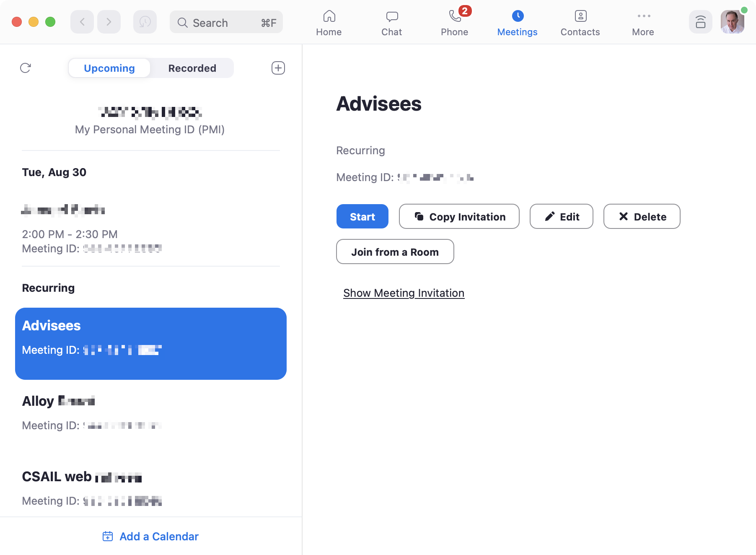Click the macOS green fullscreen button
Screen dimensions: 756x555
pyautogui.click(x=50, y=22)
